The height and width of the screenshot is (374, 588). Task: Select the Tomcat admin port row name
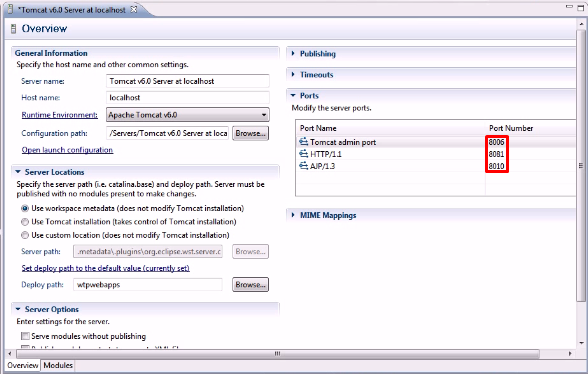[343, 142]
